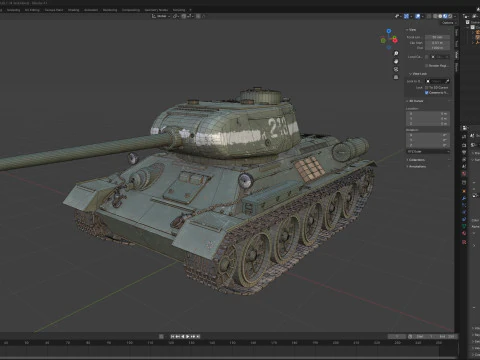The height and width of the screenshot is (360, 480).
Task: Toggle viewport gizmos visibility button
Action: 406,16
